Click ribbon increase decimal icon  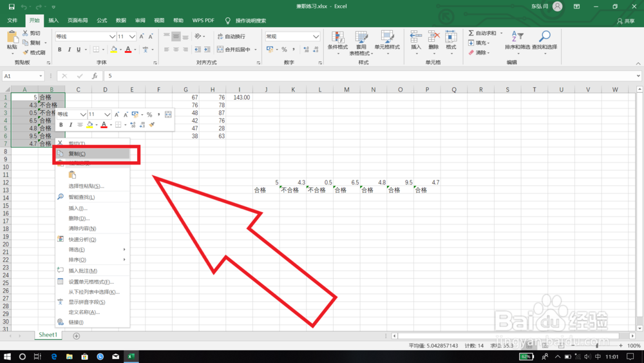[x=306, y=50]
